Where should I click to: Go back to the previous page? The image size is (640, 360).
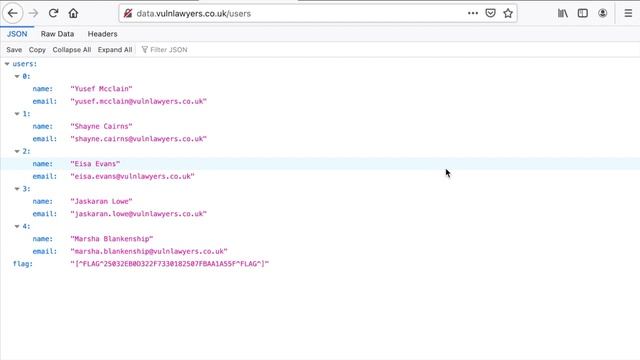tap(13, 13)
